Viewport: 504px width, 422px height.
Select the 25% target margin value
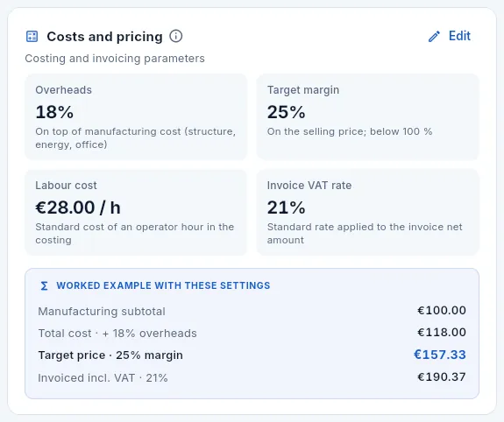point(287,112)
